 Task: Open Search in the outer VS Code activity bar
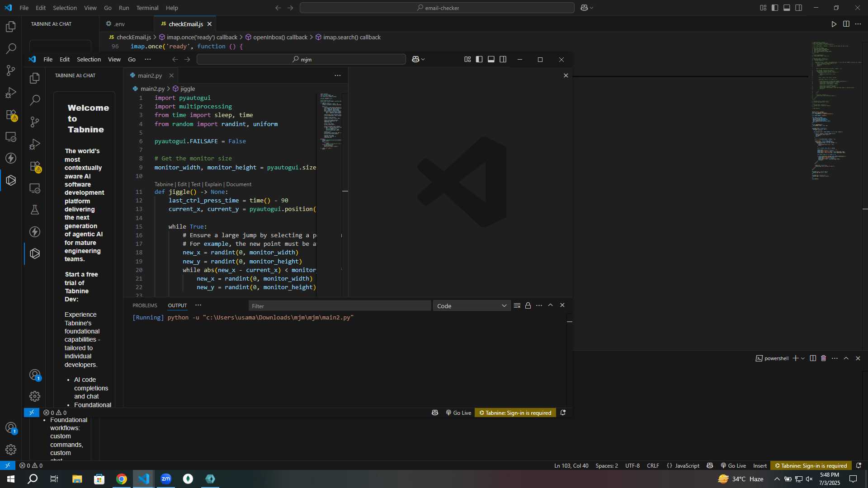pos(11,48)
